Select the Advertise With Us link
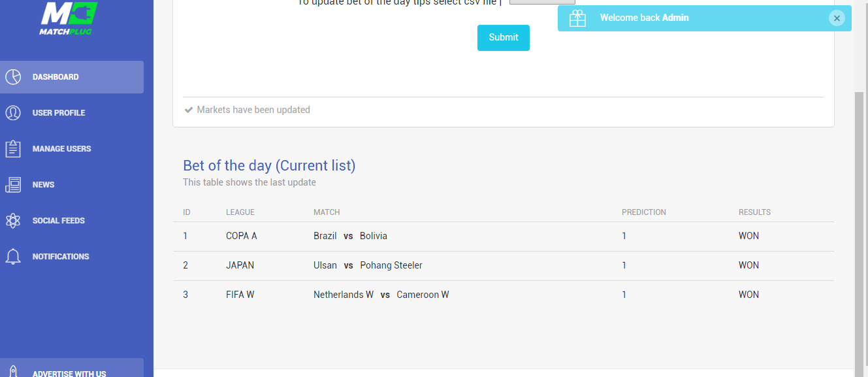868x377 pixels. [69, 373]
